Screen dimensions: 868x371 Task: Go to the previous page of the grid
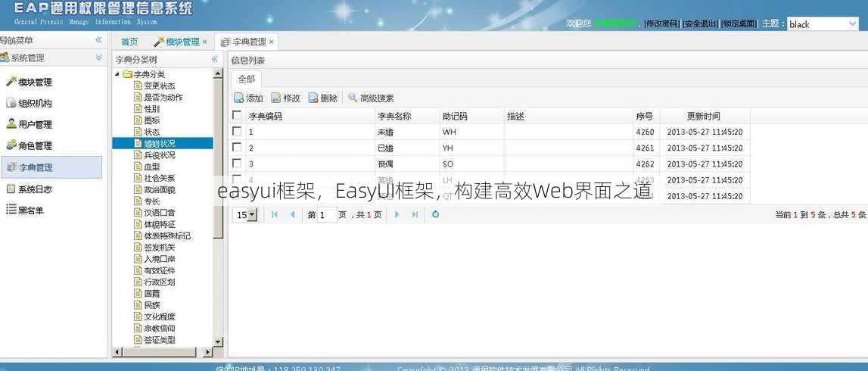pyautogui.click(x=292, y=214)
